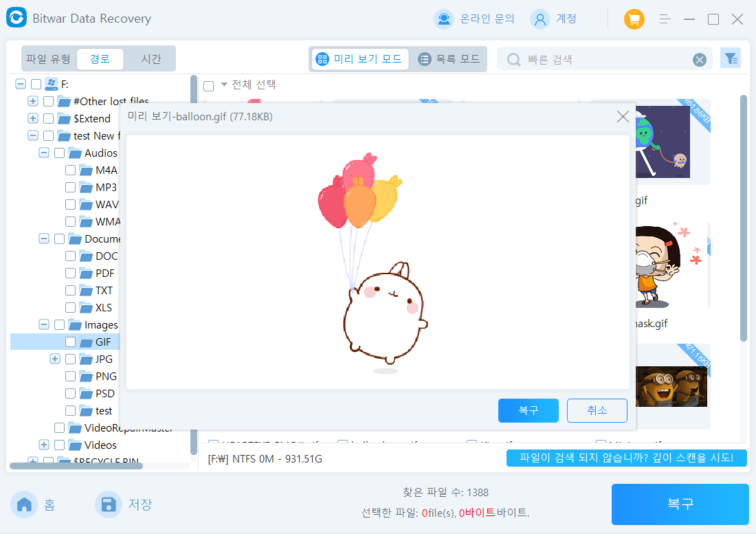
Task: Check the VideoRepairMaster folder checkbox
Action: (59, 428)
